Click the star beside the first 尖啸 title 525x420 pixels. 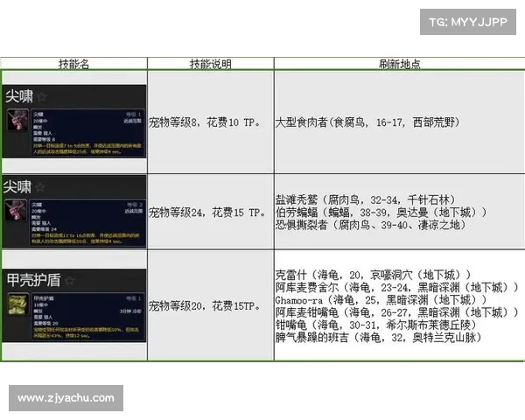click(x=40, y=96)
